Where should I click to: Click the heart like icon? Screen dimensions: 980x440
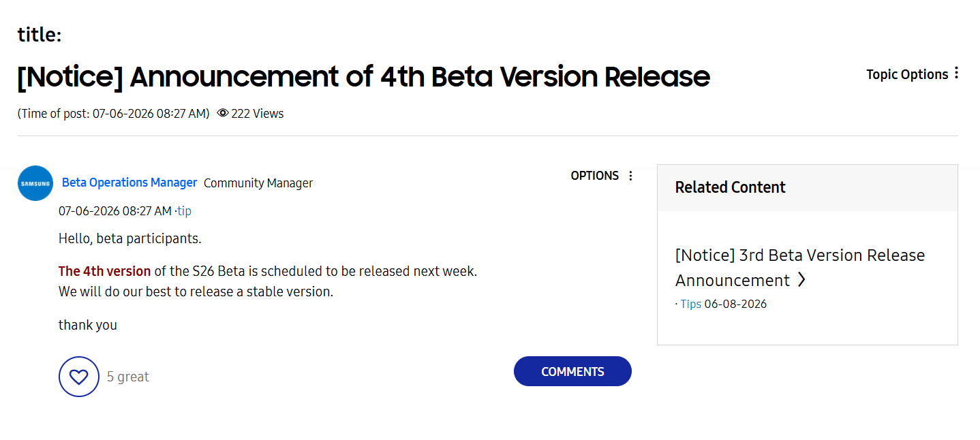(x=79, y=377)
